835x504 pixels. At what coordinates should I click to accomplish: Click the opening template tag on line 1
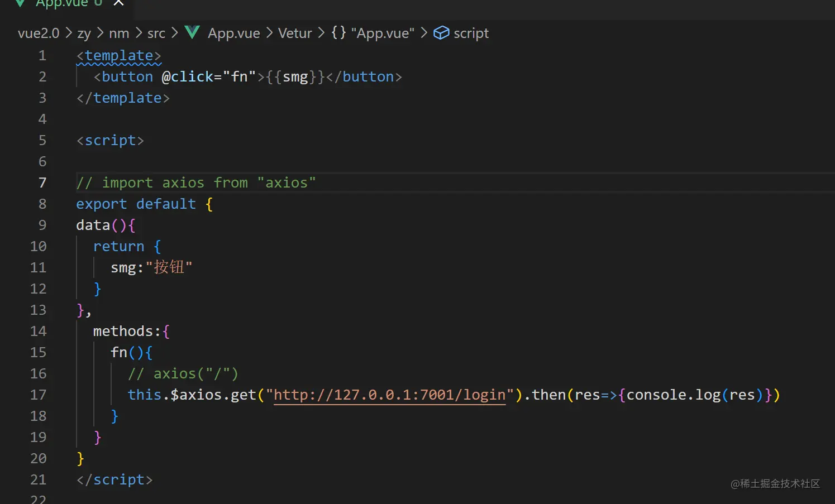point(119,56)
